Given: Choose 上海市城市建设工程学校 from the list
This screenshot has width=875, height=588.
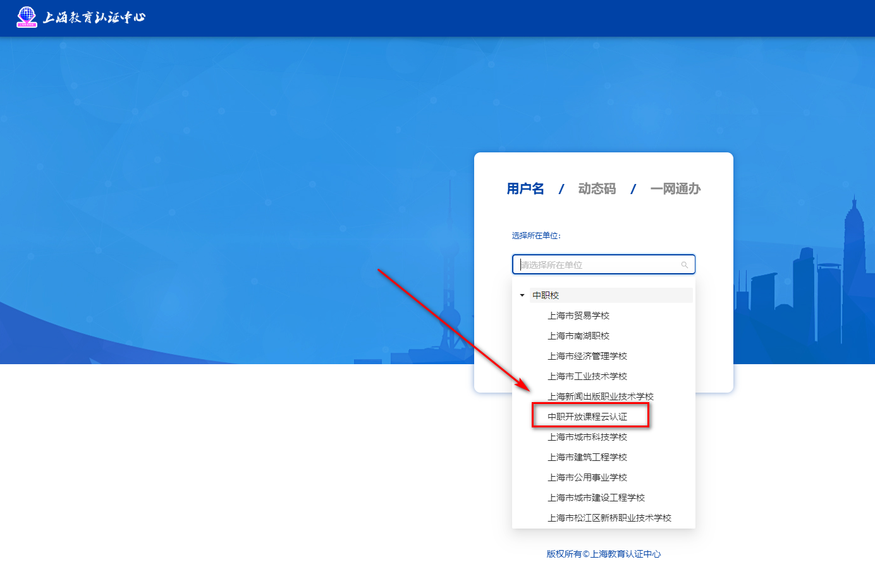Looking at the screenshot, I should (x=596, y=498).
